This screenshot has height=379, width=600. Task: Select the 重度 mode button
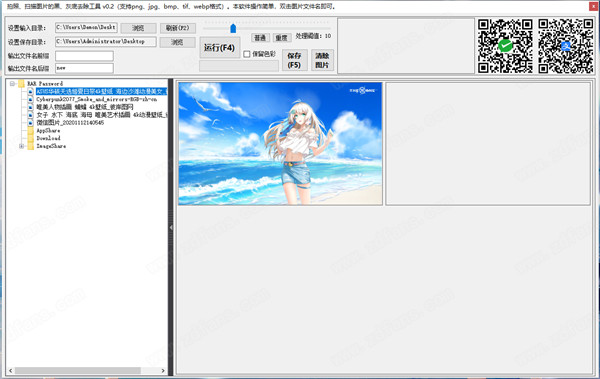282,38
